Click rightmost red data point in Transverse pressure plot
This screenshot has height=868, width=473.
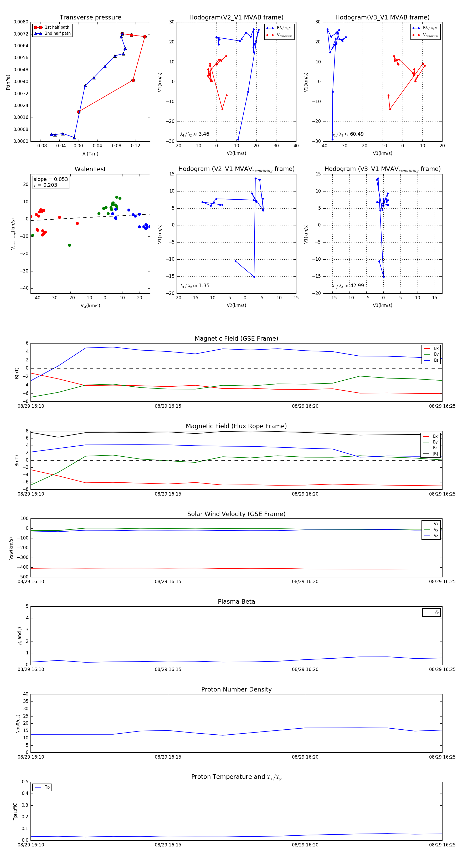[x=145, y=37]
